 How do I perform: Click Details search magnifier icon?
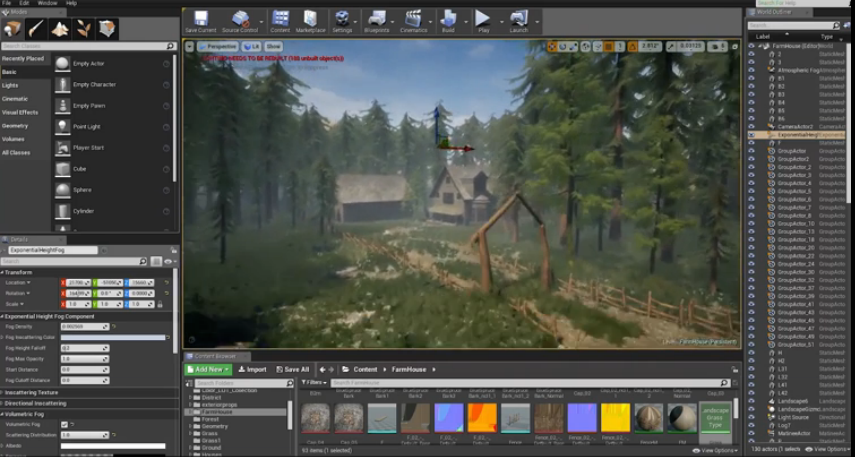click(142, 262)
